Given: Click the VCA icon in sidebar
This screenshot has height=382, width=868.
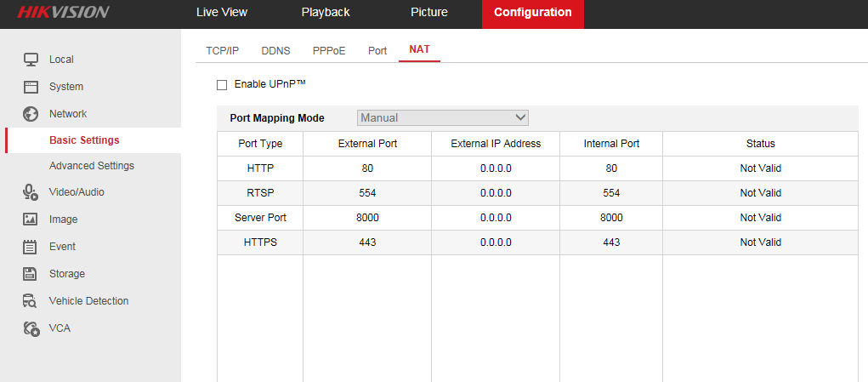Looking at the screenshot, I should tap(31, 328).
